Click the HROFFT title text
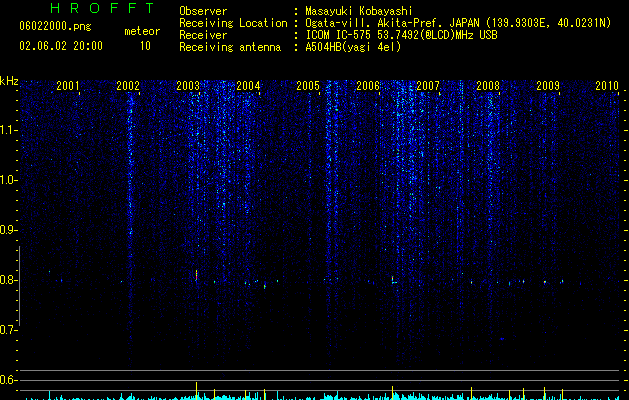 click(x=102, y=8)
